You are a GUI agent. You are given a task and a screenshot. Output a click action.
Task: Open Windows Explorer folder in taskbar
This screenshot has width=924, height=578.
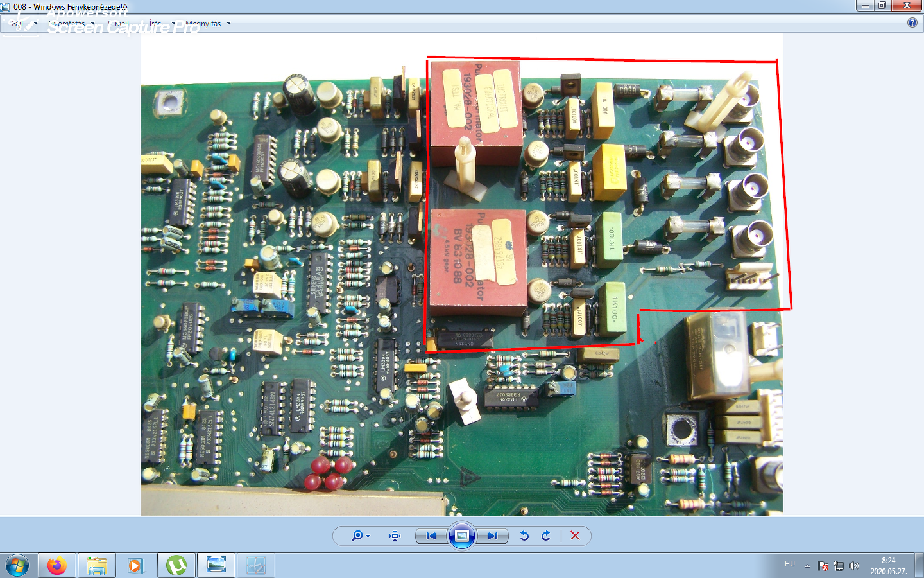point(97,566)
